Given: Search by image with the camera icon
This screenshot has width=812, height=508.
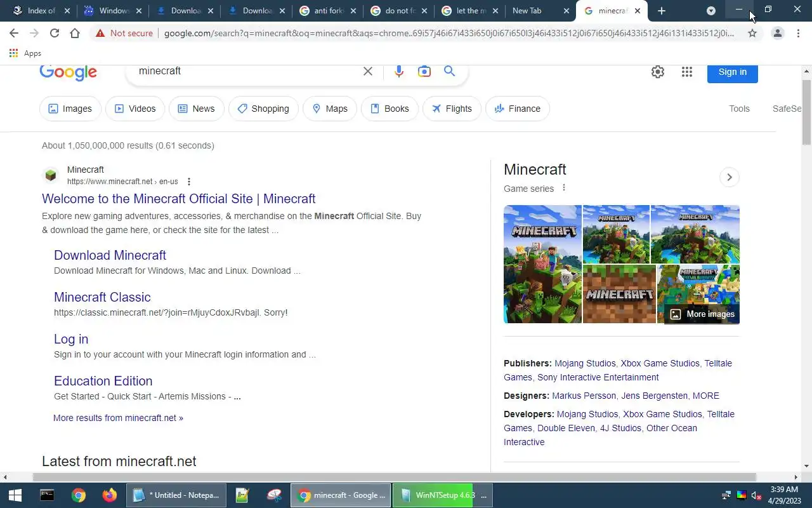Looking at the screenshot, I should click(424, 71).
